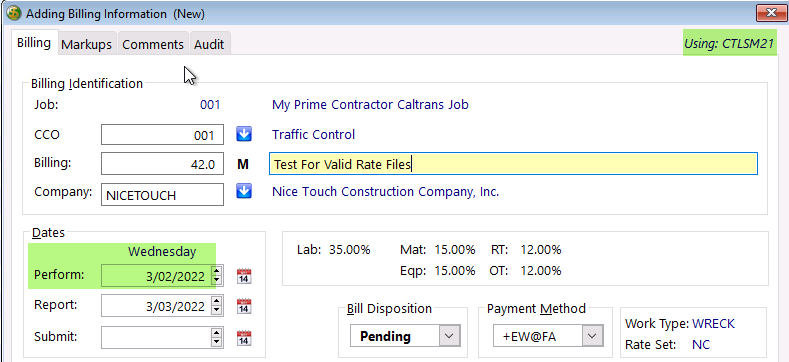Decrease Report date with down spinner

tap(217, 311)
